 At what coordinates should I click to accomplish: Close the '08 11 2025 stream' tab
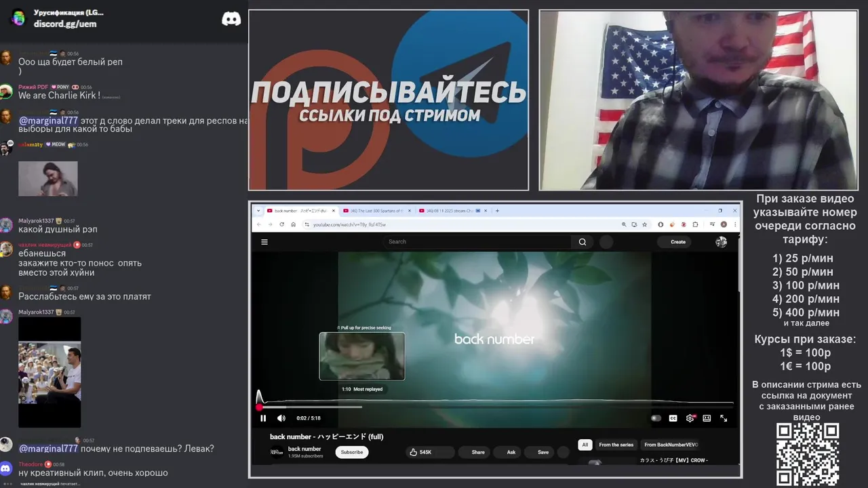[x=486, y=211]
